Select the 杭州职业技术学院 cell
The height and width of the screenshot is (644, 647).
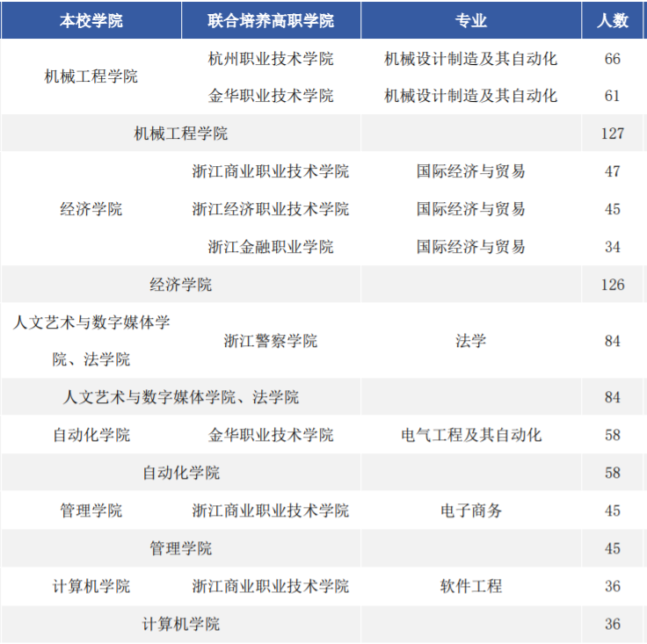pos(271,59)
